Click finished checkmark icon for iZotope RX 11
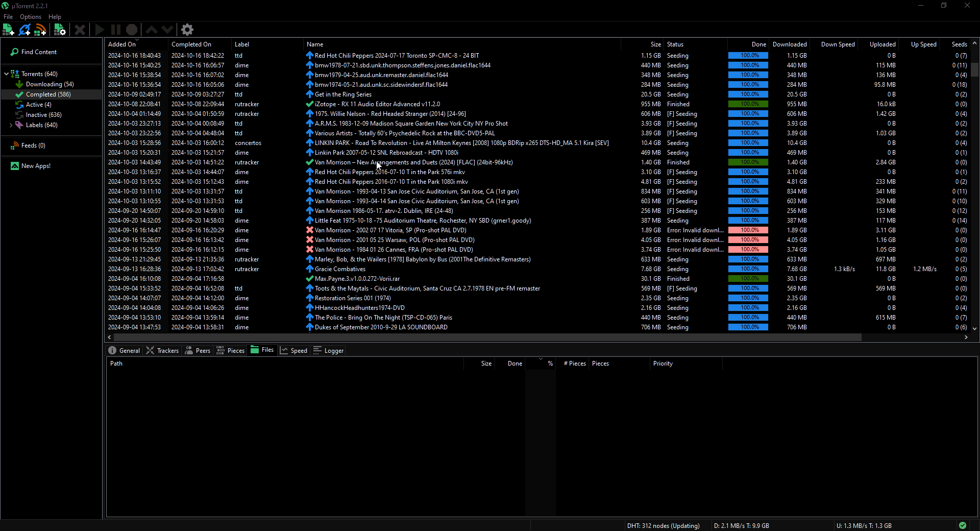Viewport: 980px width, 531px height. coord(309,104)
